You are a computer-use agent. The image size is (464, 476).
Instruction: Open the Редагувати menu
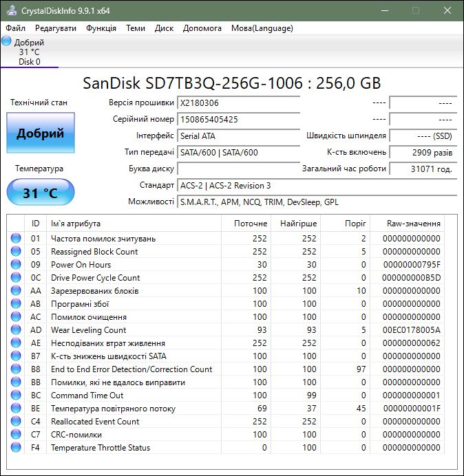click(56, 28)
